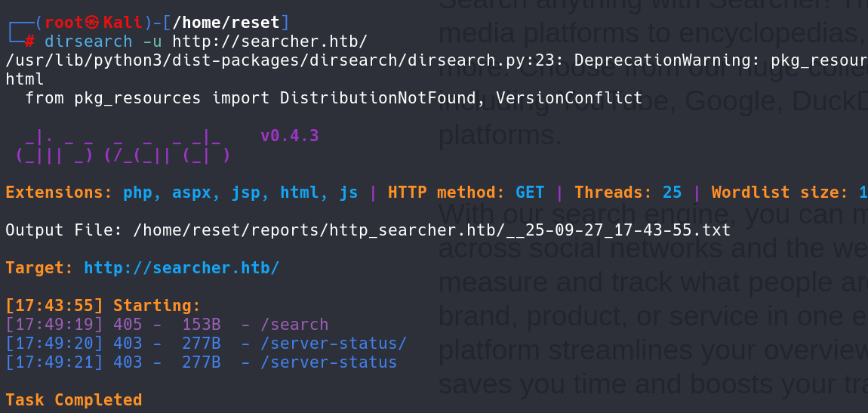Click the http://searcher.htb/ argument in command

269,42
